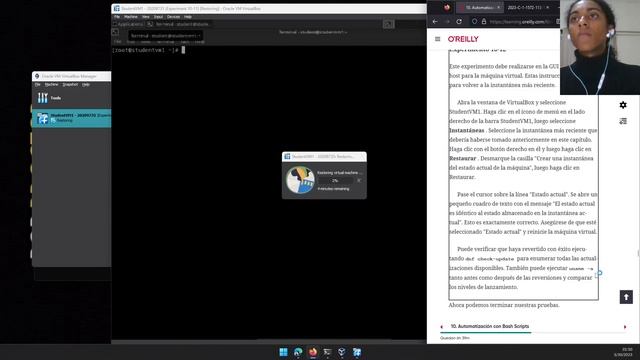
Task: Open Windows Start menu
Action: pyautogui.click(x=283, y=352)
